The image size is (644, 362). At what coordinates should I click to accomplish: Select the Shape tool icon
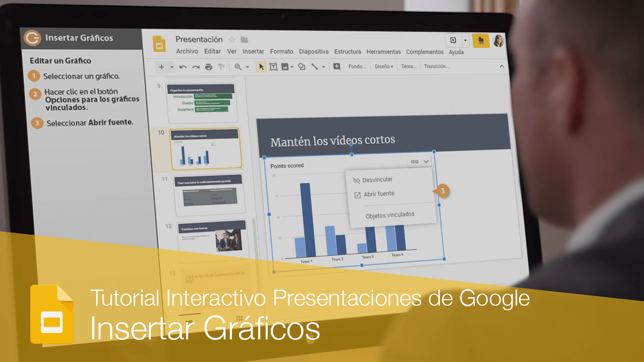(x=302, y=66)
